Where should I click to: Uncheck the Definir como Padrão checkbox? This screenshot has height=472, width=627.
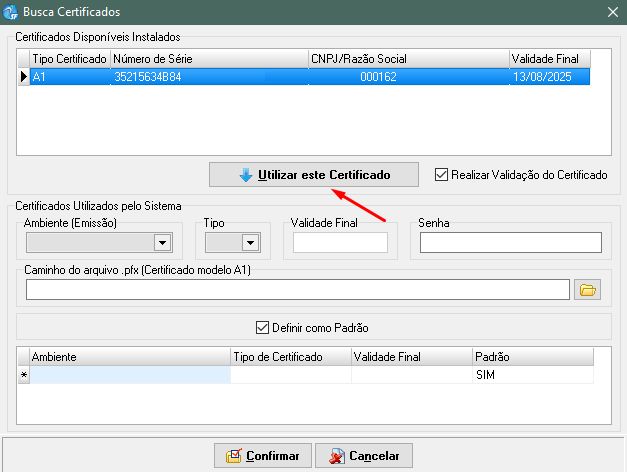(263, 326)
